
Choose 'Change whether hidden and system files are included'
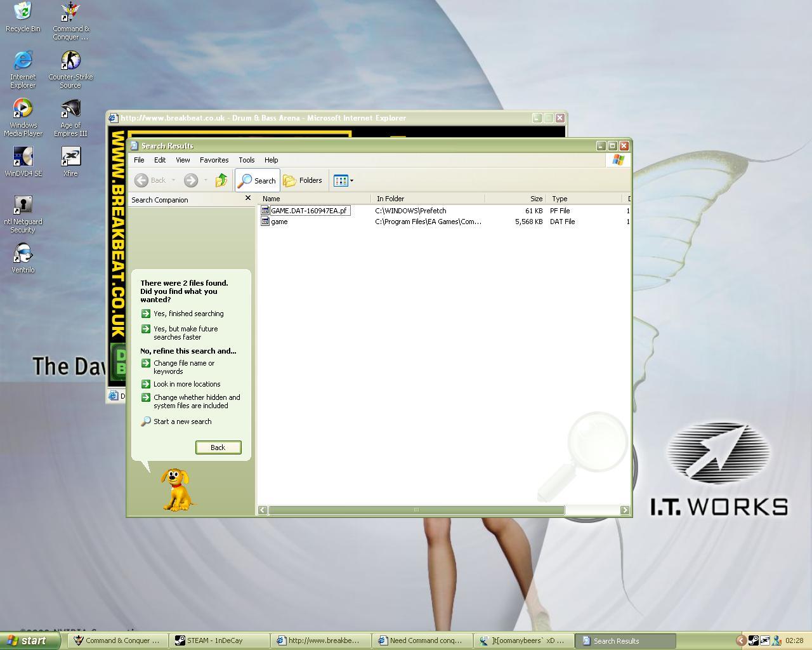pos(191,401)
